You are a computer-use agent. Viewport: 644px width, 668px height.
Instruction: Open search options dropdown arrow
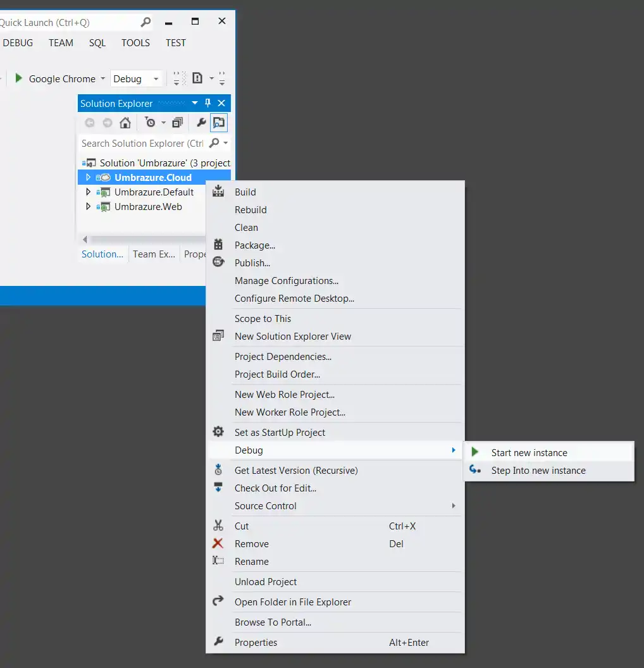(x=226, y=143)
